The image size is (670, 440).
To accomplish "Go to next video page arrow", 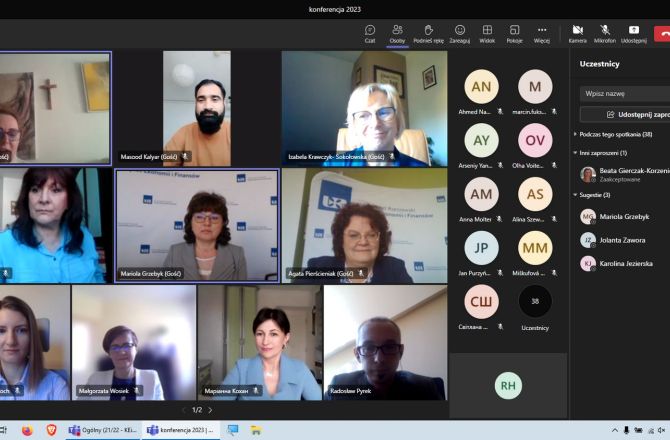I will coord(210,410).
